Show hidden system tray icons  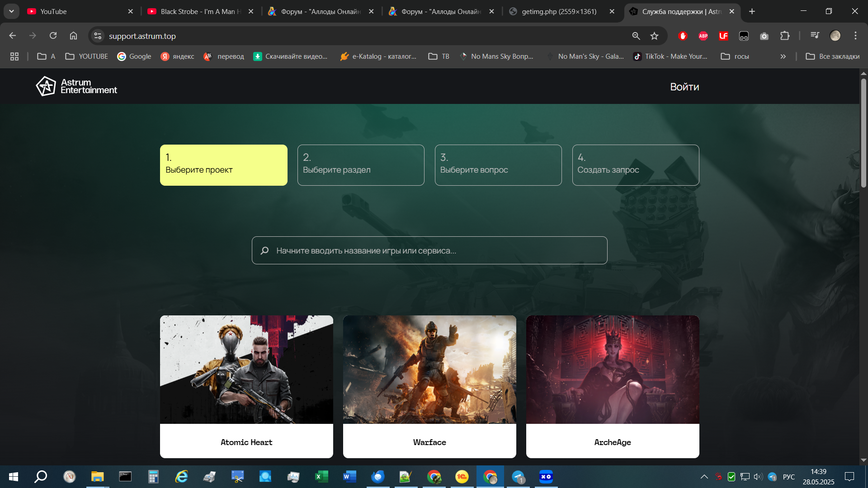point(704,477)
